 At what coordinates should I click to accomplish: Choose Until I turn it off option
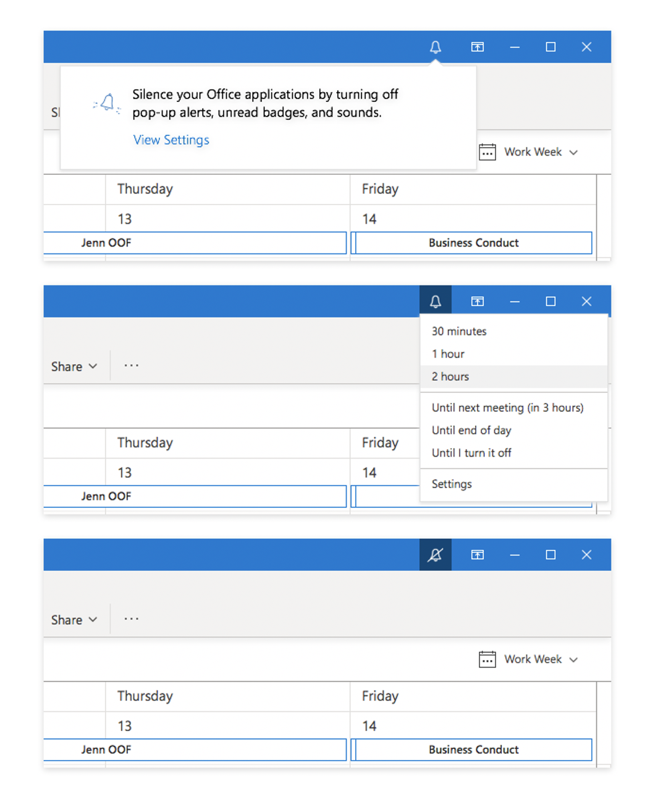472,453
